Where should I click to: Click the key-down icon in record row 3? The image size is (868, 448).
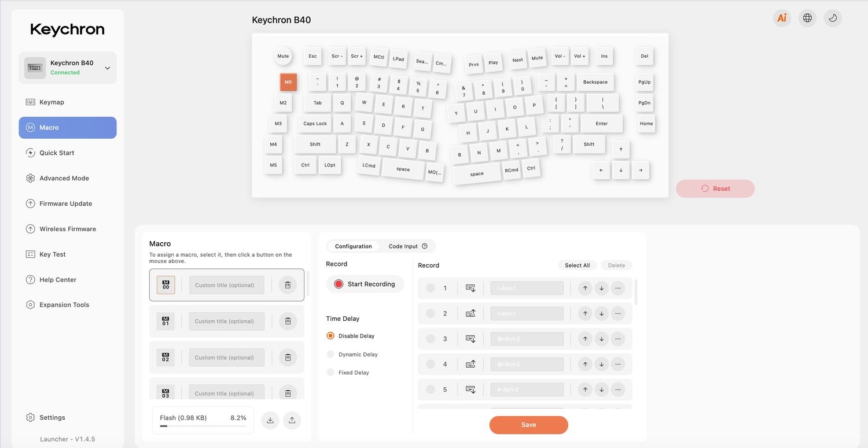click(470, 339)
